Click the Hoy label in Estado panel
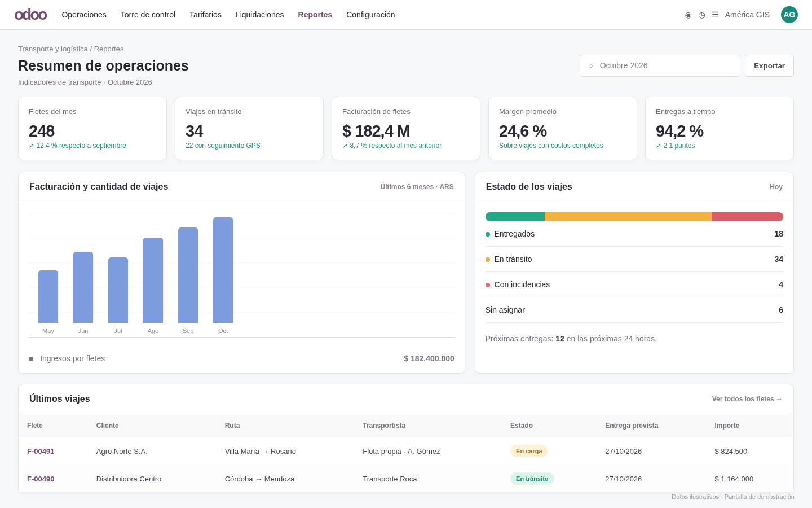The width and height of the screenshot is (812, 508). [776, 187]
